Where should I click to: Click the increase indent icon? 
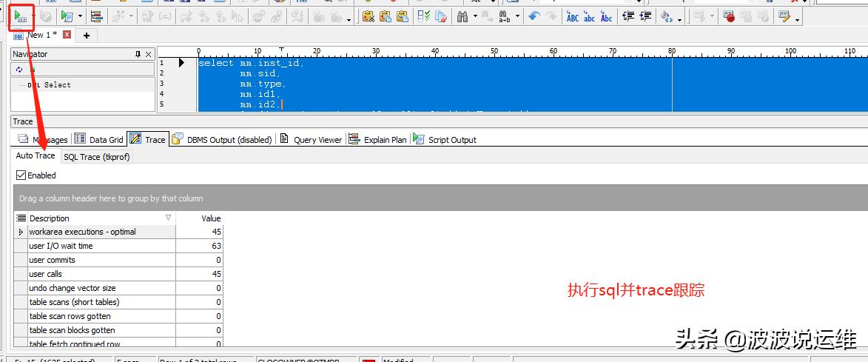point(645,16)
